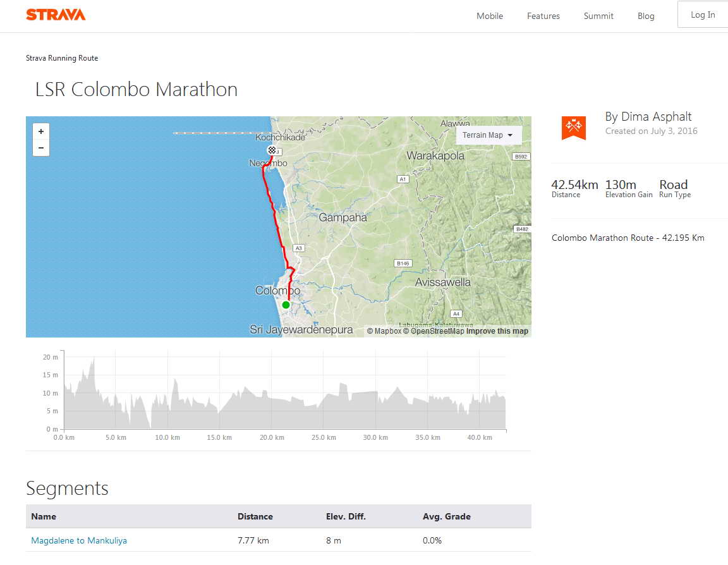The image size is (728, 565).
Task: Select the 'Strava Running Route' label
Action: click(62, 58)
